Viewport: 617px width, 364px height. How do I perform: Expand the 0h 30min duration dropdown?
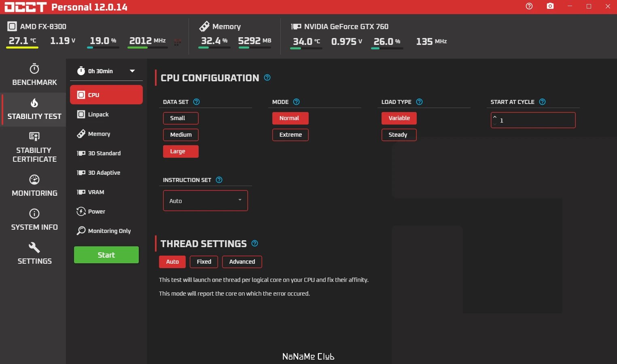coord(132,71)
